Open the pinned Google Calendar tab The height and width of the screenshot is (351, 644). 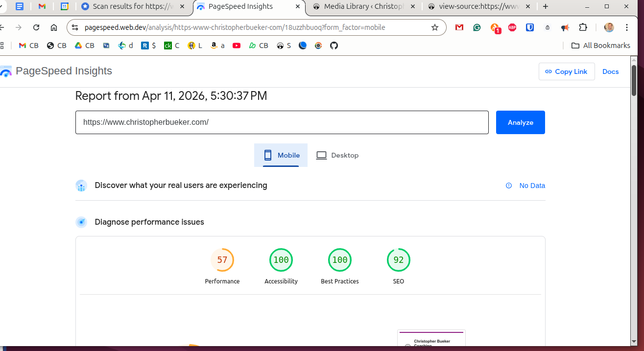pos(65,6)
